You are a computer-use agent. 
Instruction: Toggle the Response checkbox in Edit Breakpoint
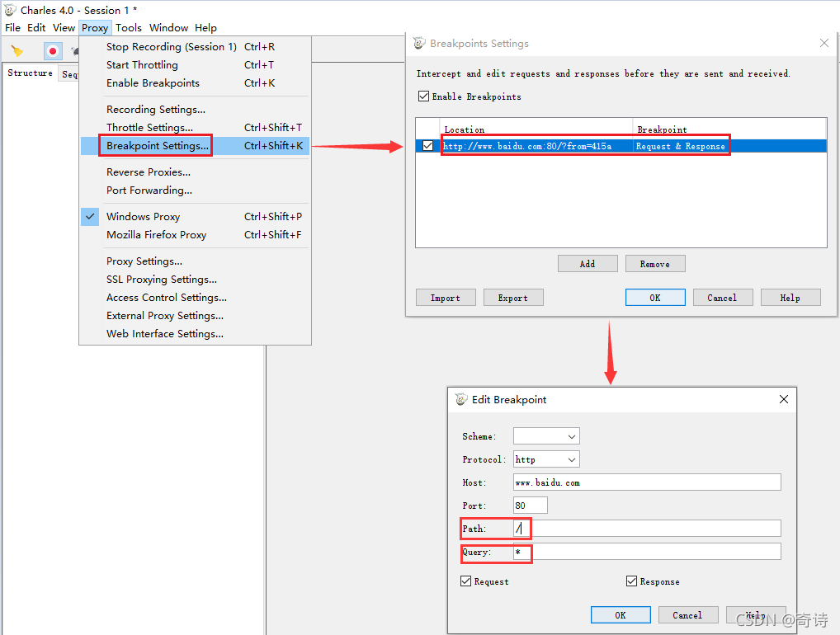[x=631, y=581]
